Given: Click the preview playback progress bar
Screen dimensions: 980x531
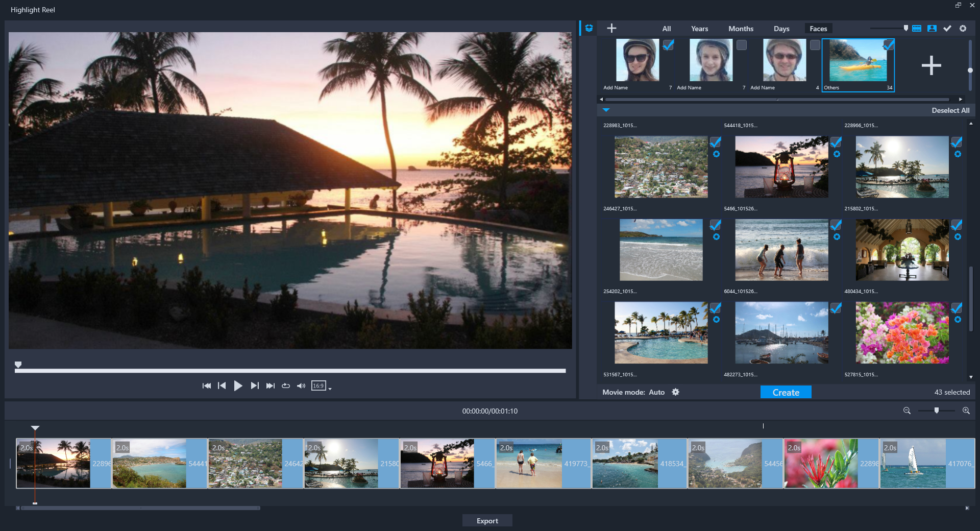Looking at the screenshot, I should point(290,371).
